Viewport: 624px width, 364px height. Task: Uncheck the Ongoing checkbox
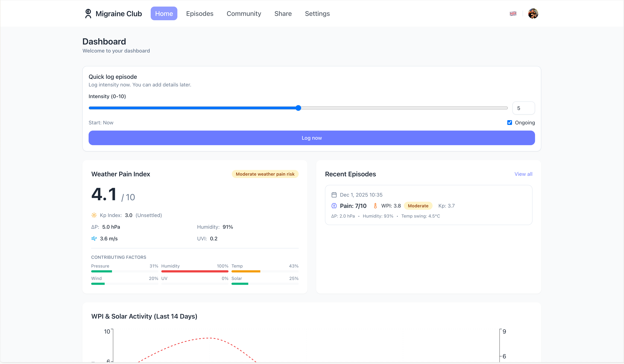(509, 122)
